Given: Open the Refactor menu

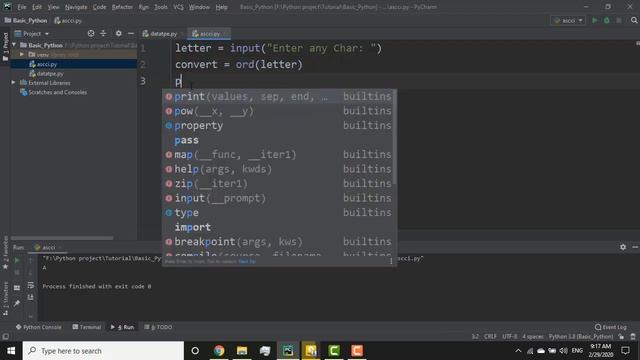Looking at the screenshot, I should point(122,7).
